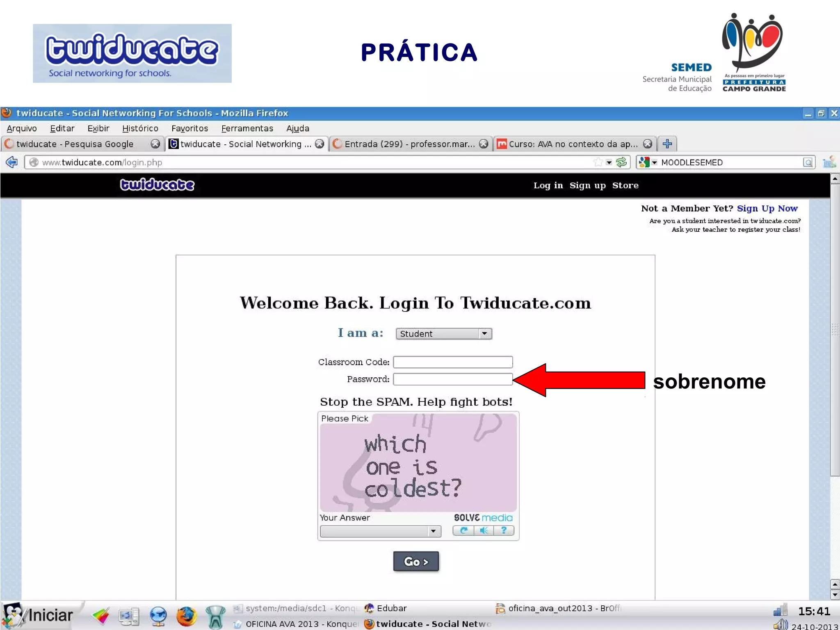Open the Ferramentas menu

[x=247, y=128]
